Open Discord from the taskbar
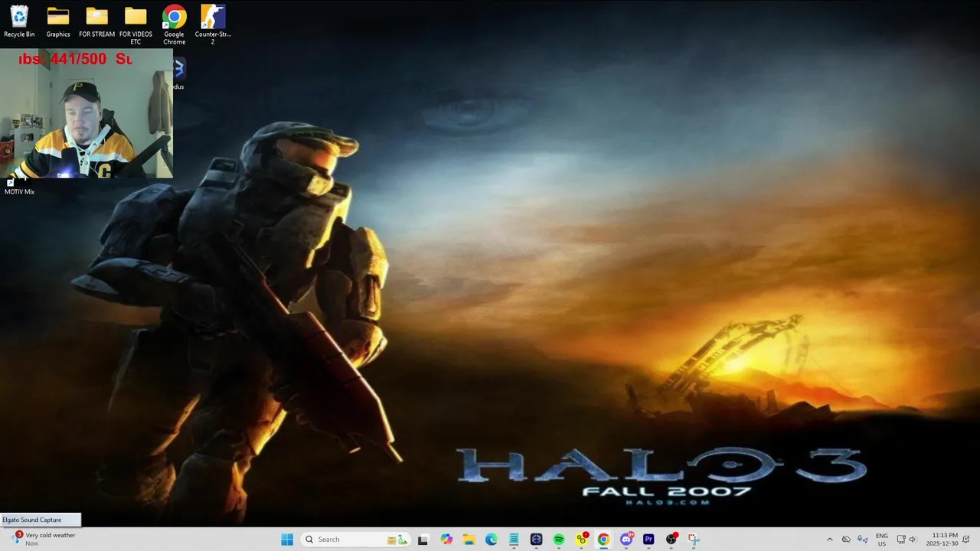Screen dimensions: 980x551 point(626,540)
